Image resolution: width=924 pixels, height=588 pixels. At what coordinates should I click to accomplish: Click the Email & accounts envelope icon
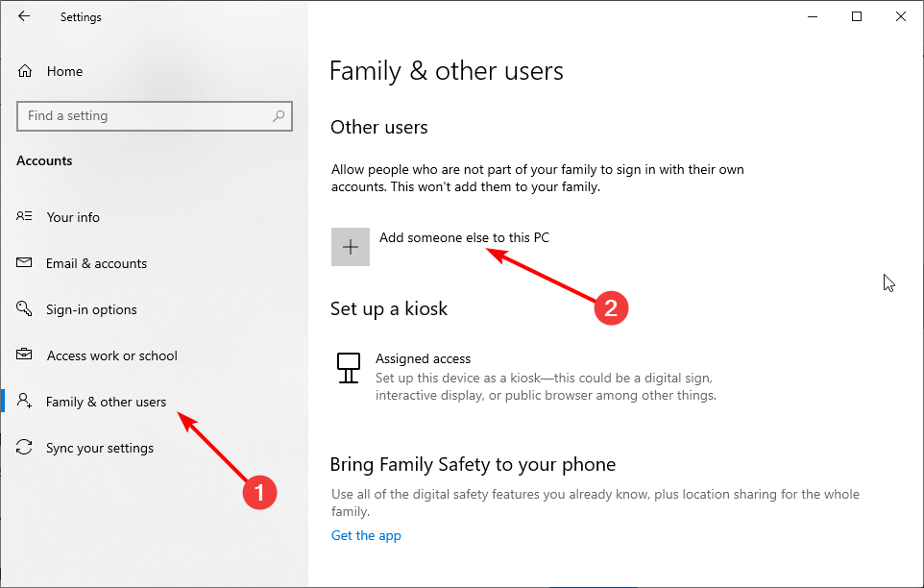(26, 263)
